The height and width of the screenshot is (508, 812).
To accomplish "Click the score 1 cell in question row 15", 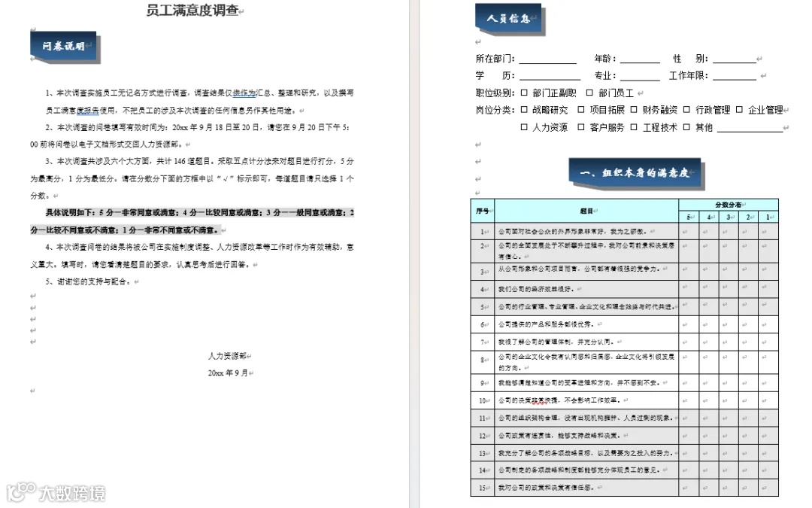I will (x=768, y=487).
